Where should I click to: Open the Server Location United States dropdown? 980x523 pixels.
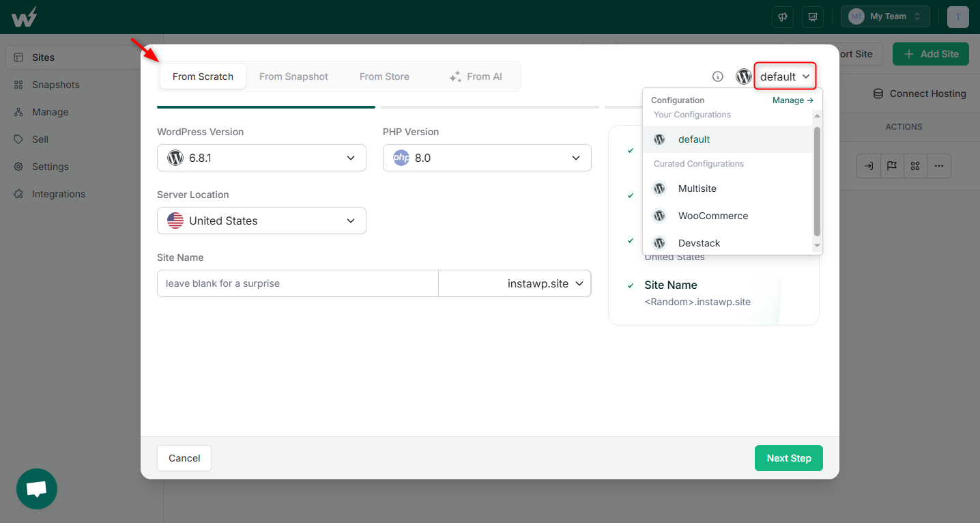point(261,221)
